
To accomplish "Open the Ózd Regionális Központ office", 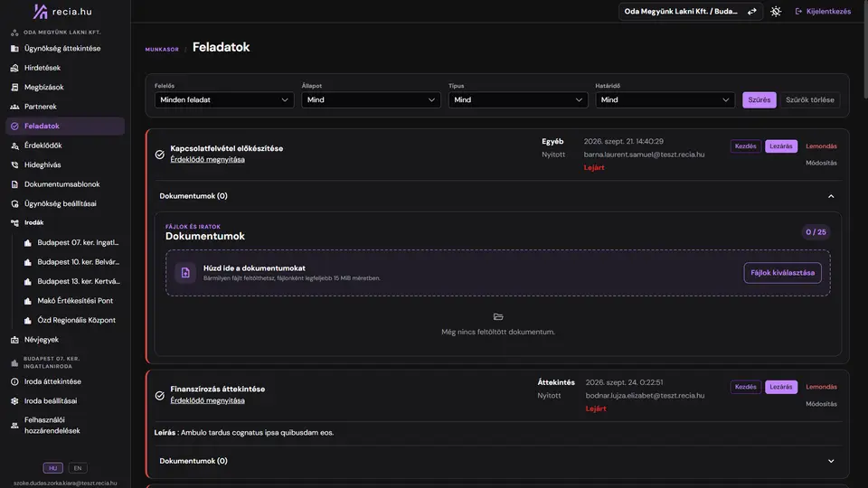I will (71, 320).
